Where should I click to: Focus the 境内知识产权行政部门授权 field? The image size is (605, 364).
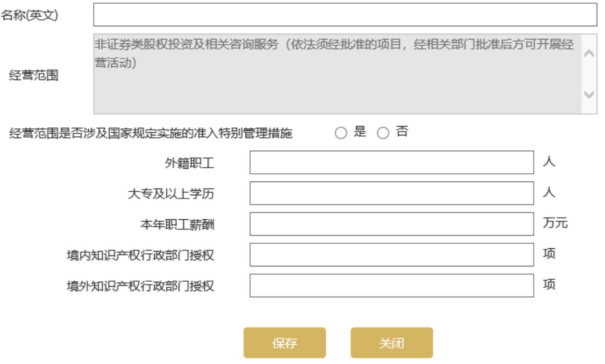(392, 255)
